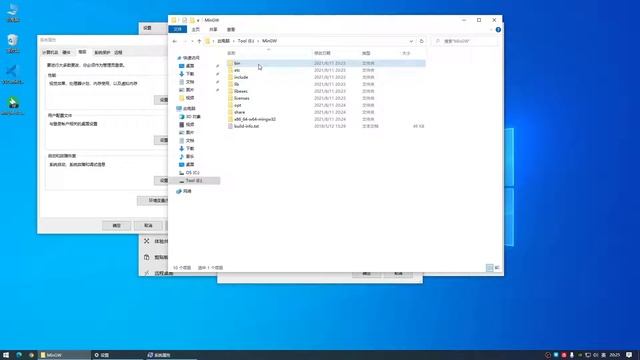The height and width of the screenshot is (360, 640).
Task: Switch to 硬件 tab in 系统属性
Action: pyautogui.click(x=67, y=52)
